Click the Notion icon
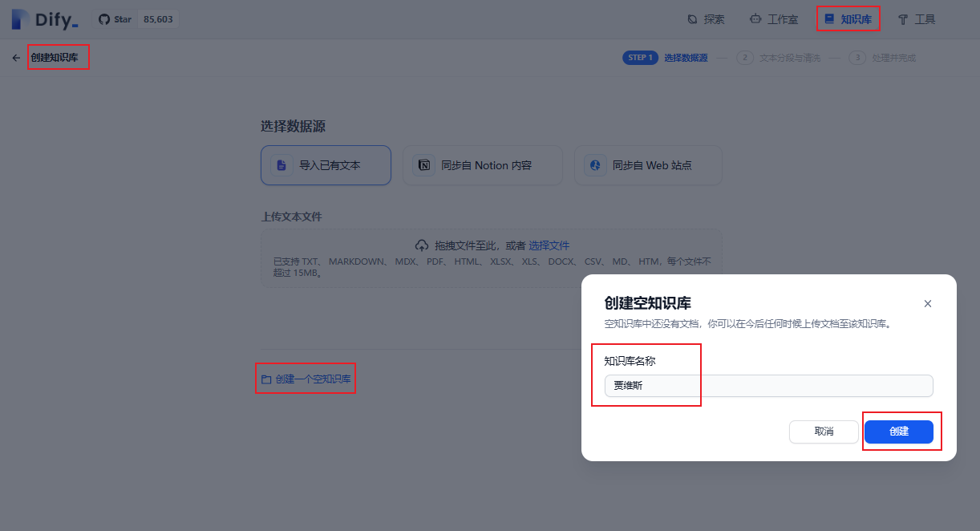This screenshot has height=531, width=980. click(x=423, y=165)
